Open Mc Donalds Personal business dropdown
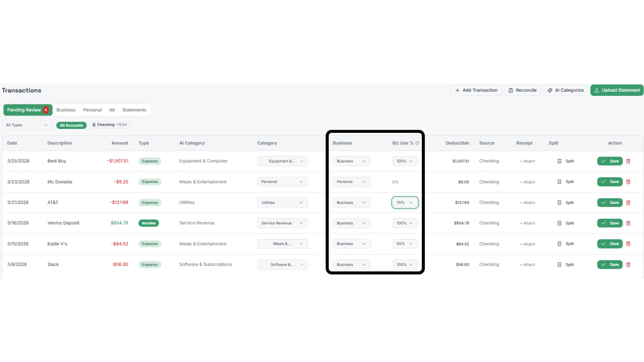The height and width of the screenshot is (362, 644). [352, 182]
